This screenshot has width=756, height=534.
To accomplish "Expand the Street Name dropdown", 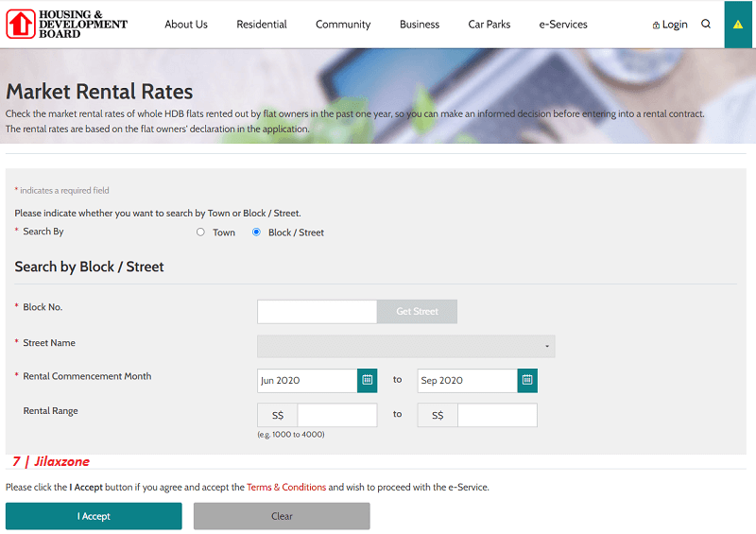I will click(x=406, y=346).
